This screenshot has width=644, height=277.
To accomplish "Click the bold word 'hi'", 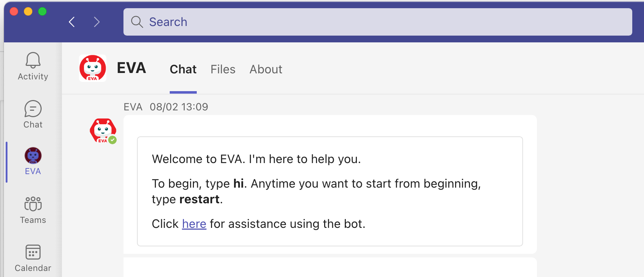I will tap(238, 183).
